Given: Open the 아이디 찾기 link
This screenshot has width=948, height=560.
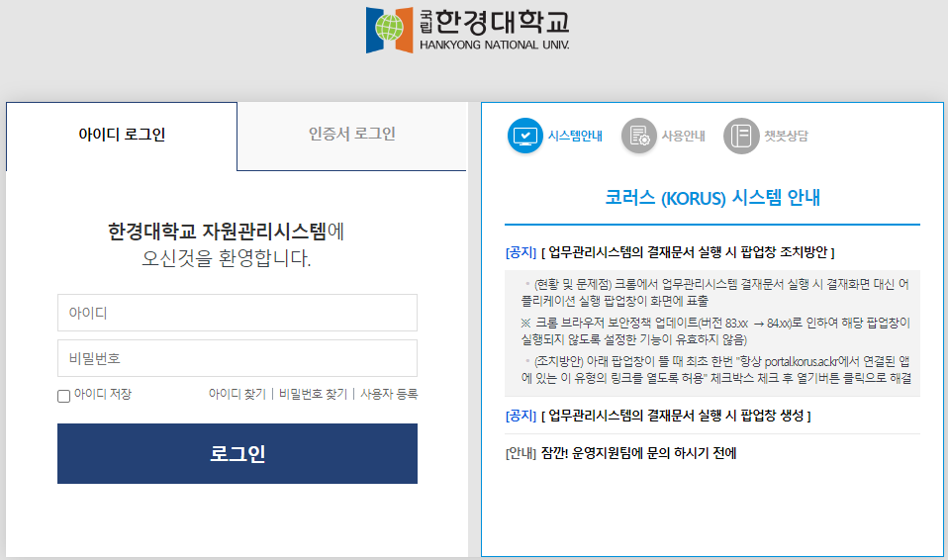Looking at the screenshot, I should (x=237, y=395).
